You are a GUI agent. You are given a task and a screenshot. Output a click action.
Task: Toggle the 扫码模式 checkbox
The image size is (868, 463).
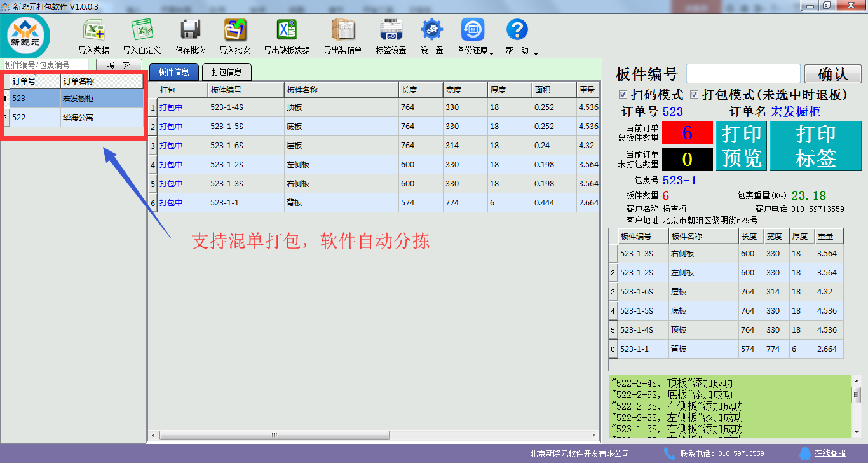click(x=623, y=95)
